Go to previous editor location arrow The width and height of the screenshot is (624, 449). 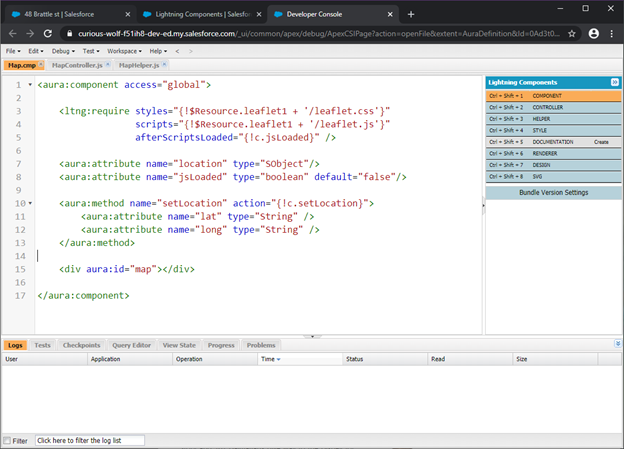click(x=177, y=51)
